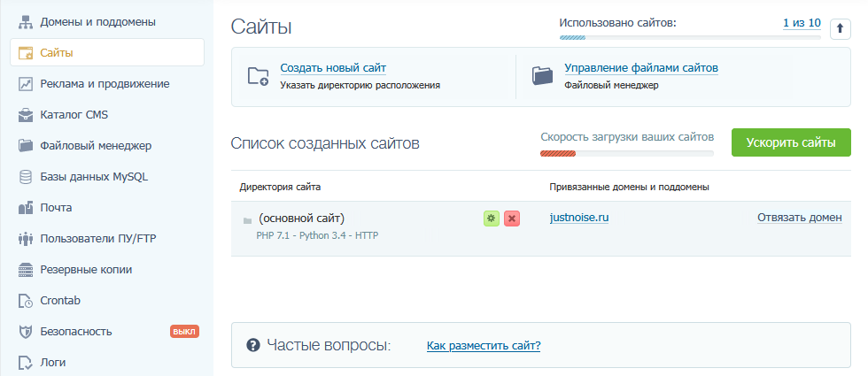Click the Файловый менеджер sidebar folder icon
This screenshot has width=868, height=376.
point(26,146)
